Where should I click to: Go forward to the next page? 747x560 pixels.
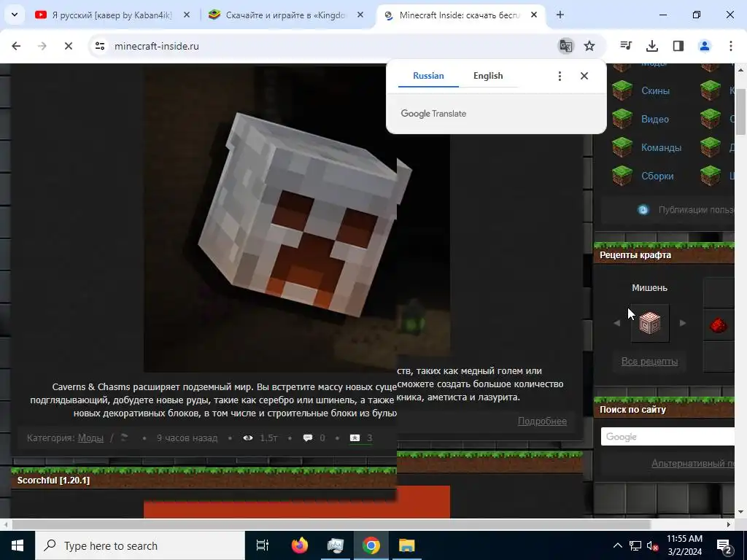42,46
